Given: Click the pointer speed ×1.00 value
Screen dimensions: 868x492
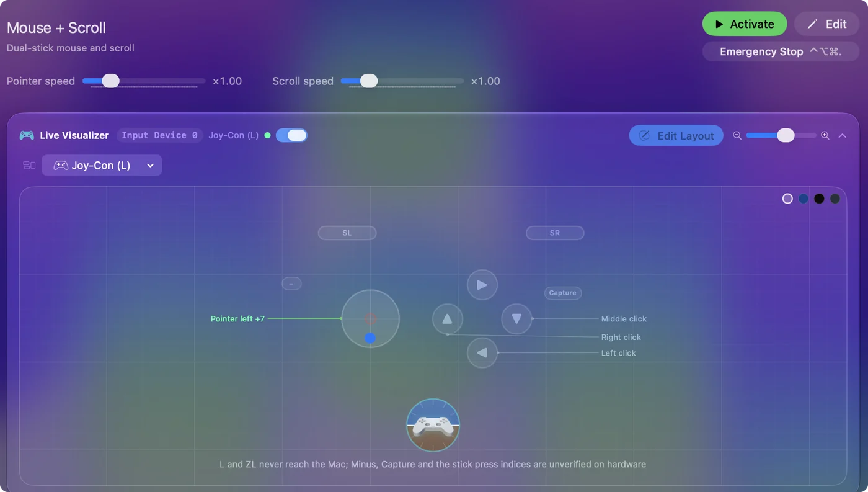Looking at the screenshot, I should 227,81.
